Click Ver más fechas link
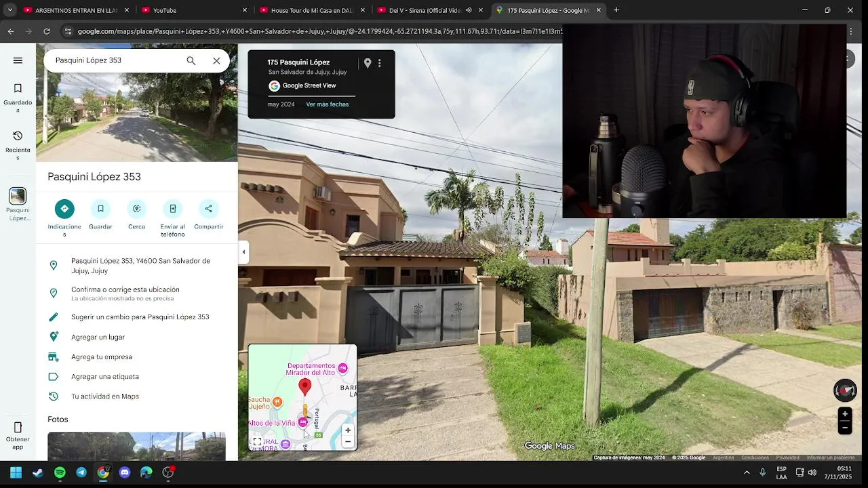 tap(327, 104)
